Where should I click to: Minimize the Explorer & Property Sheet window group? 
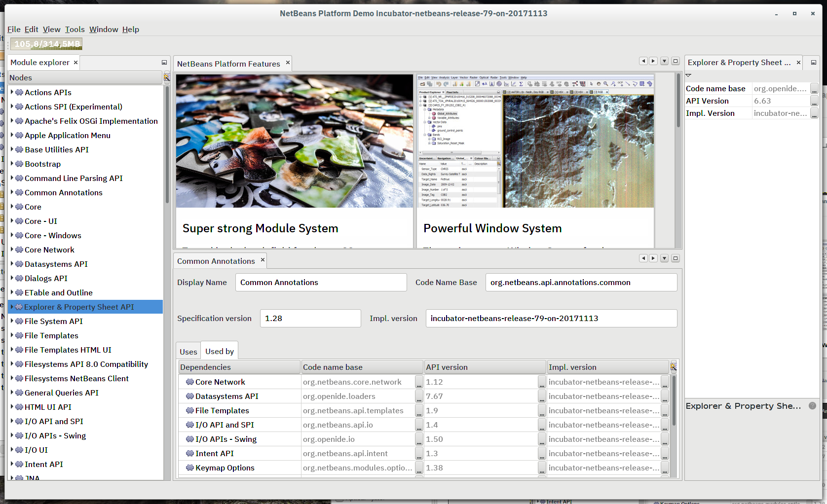click(814, 63)
